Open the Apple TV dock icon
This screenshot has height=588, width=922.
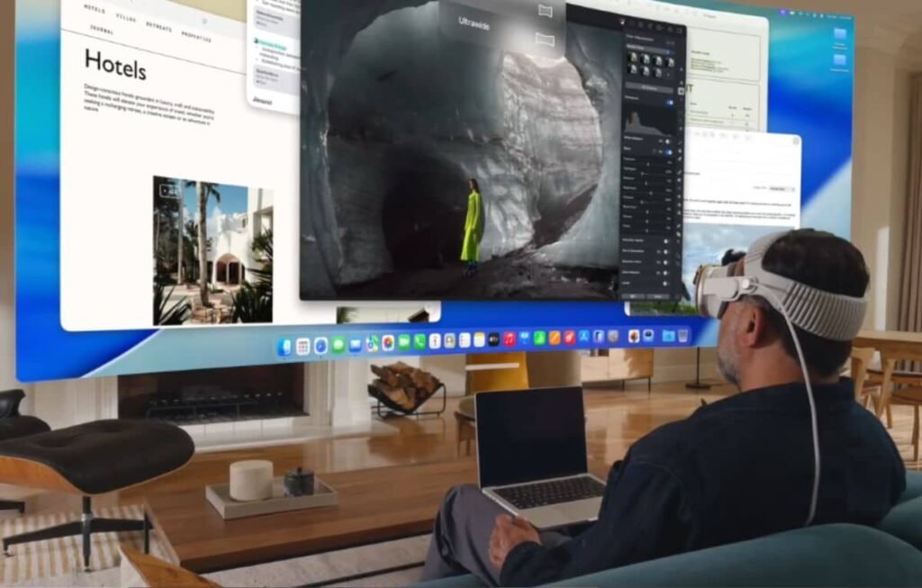[493, 339]
